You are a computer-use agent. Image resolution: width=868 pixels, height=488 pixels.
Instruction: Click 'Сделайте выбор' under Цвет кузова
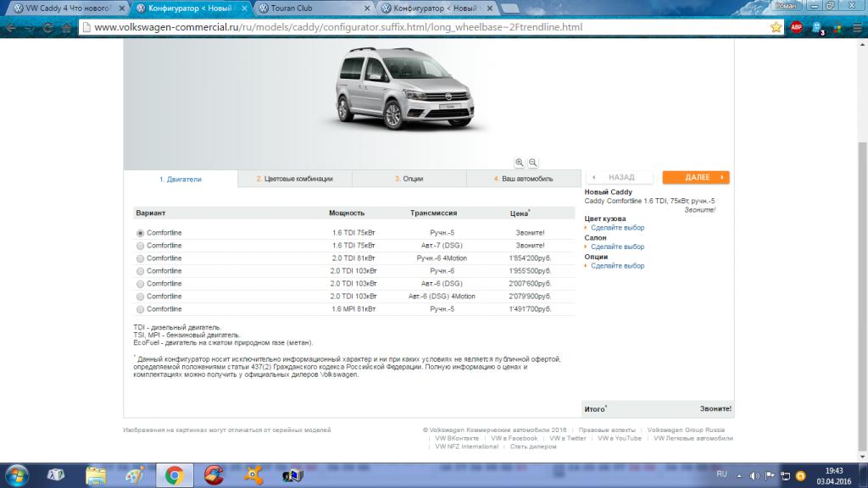tap(617, 228)
